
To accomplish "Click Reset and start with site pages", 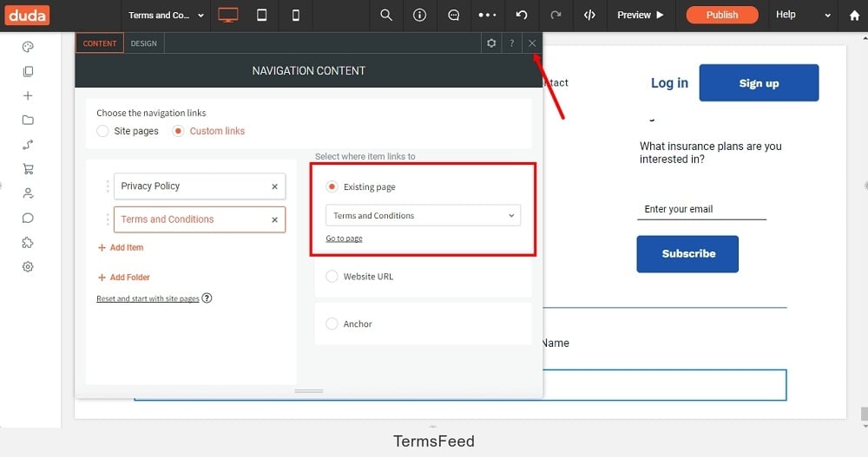I will pos(148,299).
